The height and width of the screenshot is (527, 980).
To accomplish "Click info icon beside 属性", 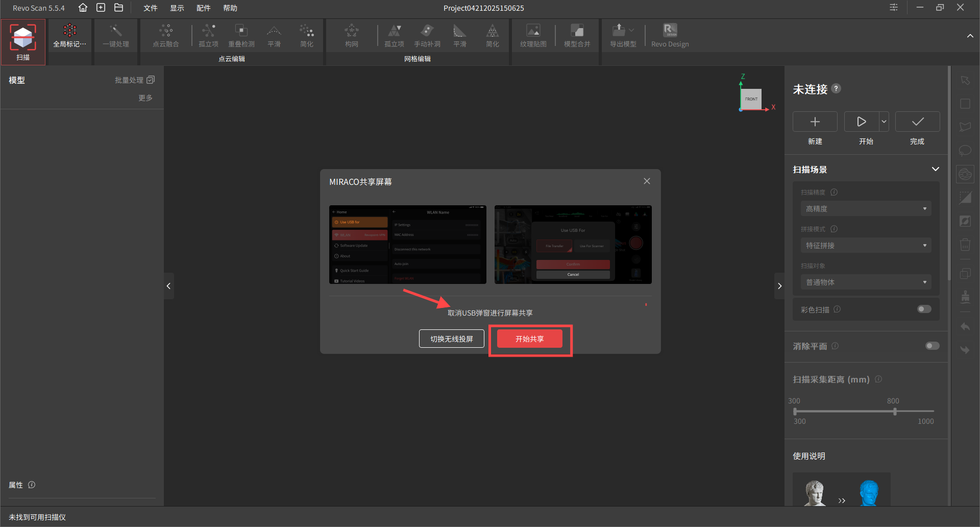I will click(32, 485).
